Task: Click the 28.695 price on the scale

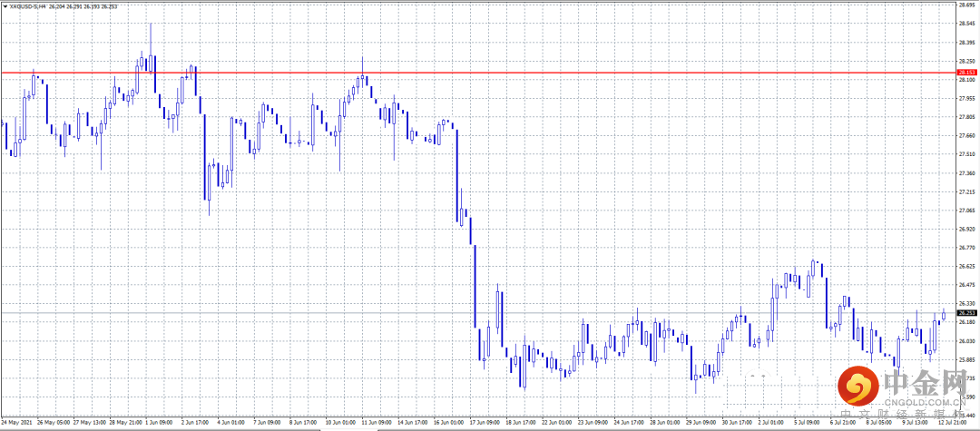Action: coord(966,5)
